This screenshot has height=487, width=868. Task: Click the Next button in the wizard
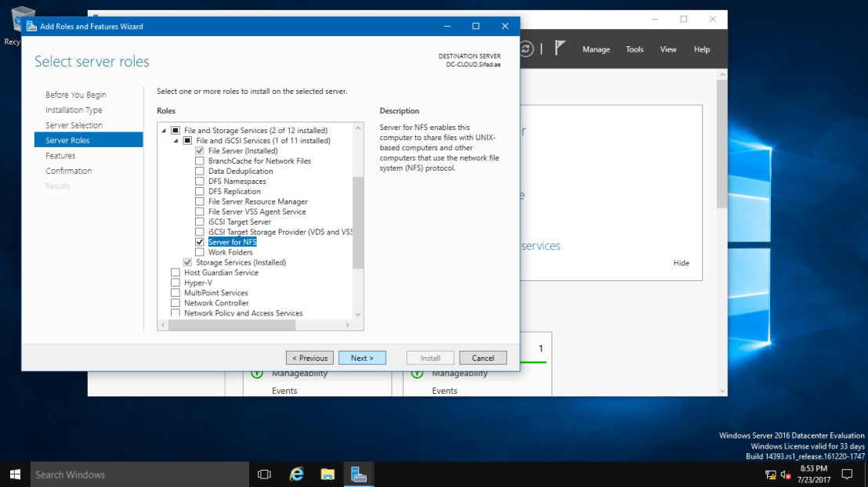[362, 357]
